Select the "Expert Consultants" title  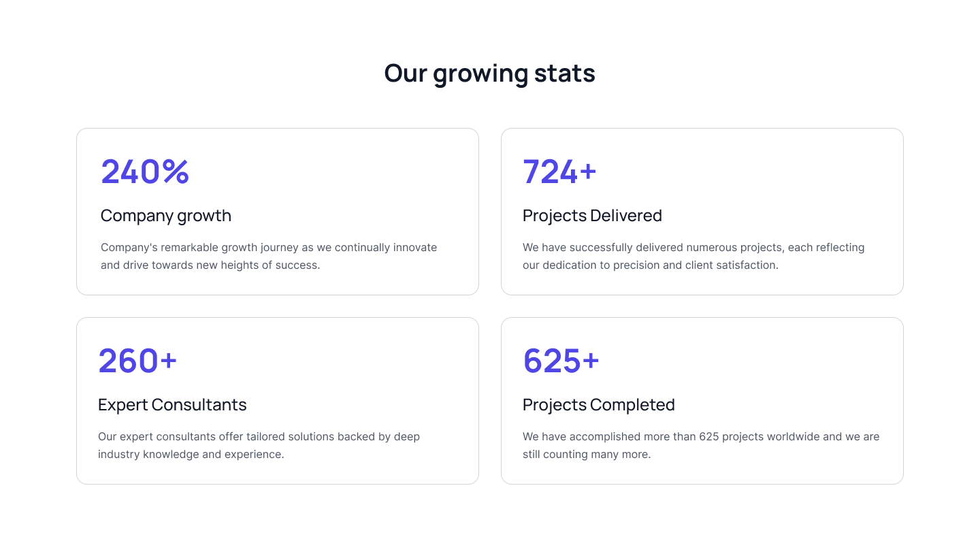[x=172, y=405]
